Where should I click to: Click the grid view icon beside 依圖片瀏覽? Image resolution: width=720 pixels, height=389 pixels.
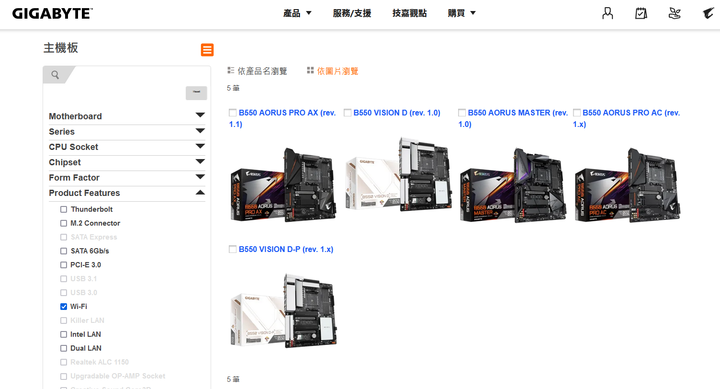coord(310,70)
